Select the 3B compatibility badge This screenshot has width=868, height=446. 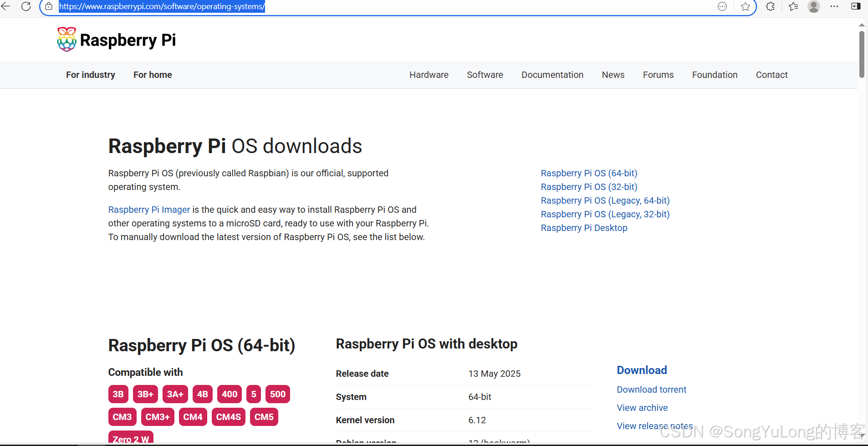click(x=118, y=394)
